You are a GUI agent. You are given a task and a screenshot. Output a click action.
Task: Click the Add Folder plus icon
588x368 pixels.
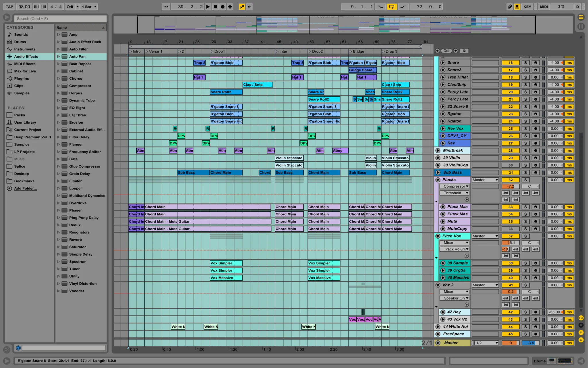pos(9,188)
